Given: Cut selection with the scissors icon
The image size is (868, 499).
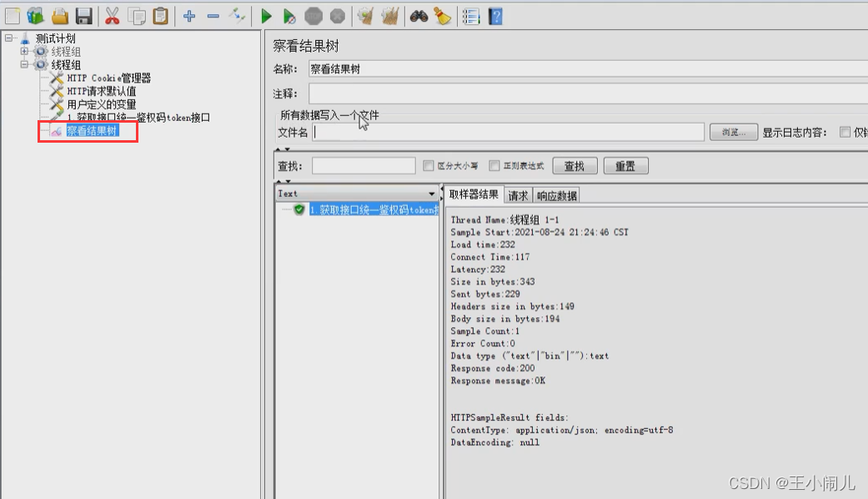Looking at the screenshot, I should (113, 16).
